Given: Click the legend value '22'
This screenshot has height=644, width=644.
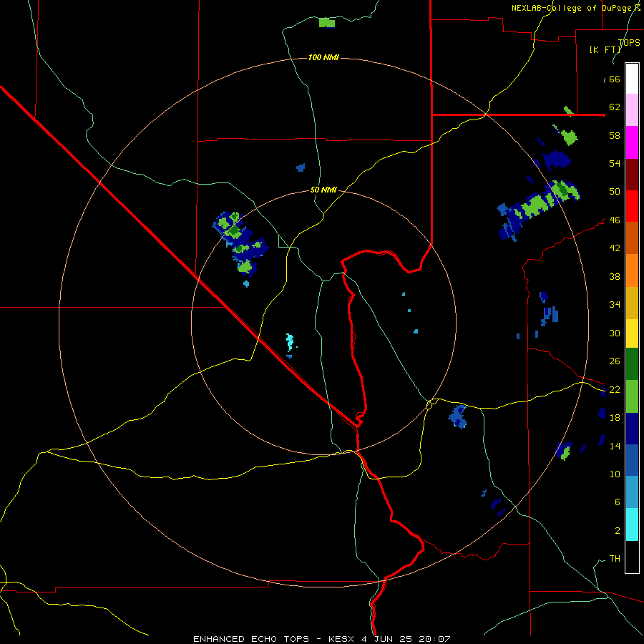Looking at the screenshot, I should 615,389.
